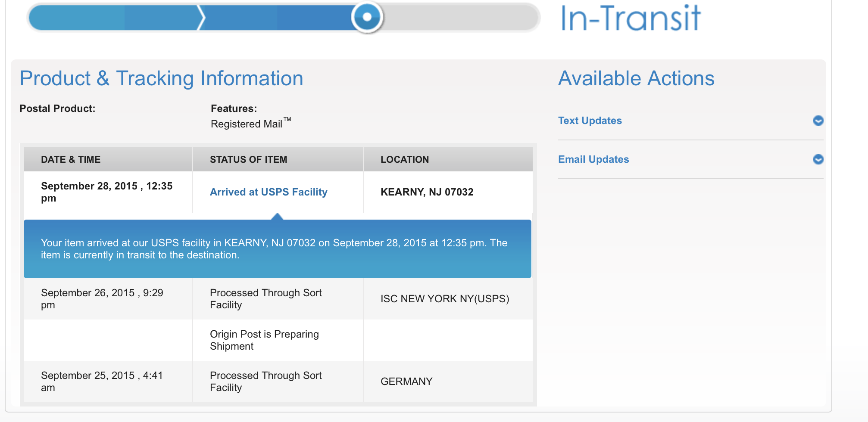The width and height of the screenshot is (868, 422).
Task: Click the In-Transit status label
Action: [x=631, y=18]
